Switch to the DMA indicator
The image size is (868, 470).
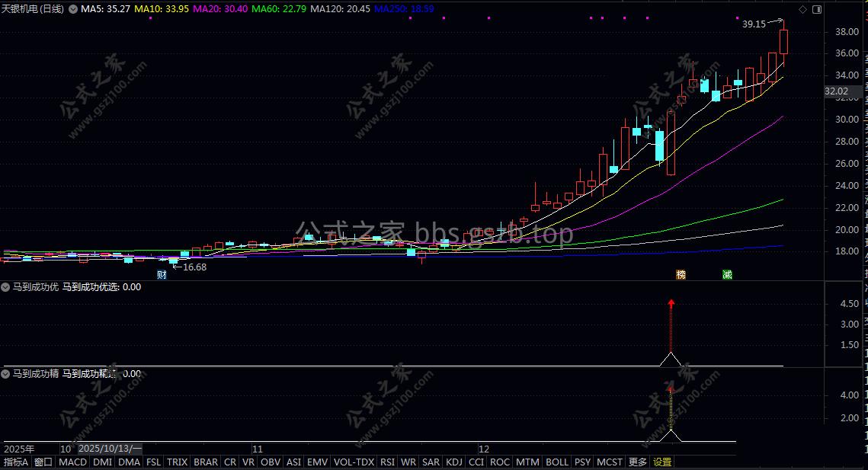point(129,462)
